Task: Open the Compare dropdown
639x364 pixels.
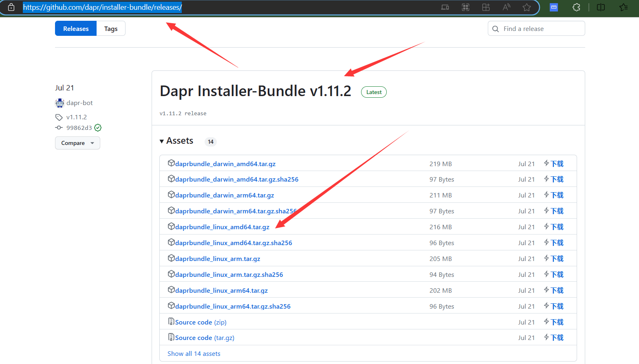Action: tap(77, 143)
